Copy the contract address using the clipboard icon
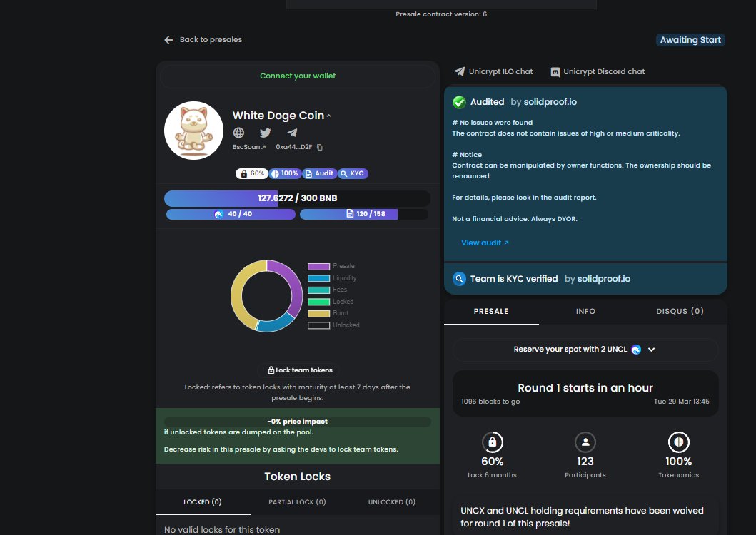The height and width of the screenshot is (535, 756). [x=320, y=147]
